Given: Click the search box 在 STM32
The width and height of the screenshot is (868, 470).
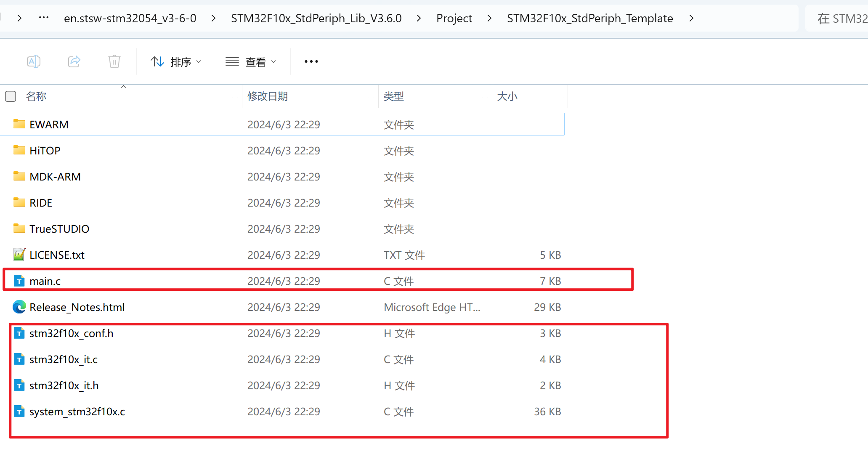Looking at the screenshot, I should click(x=836, y=18).
